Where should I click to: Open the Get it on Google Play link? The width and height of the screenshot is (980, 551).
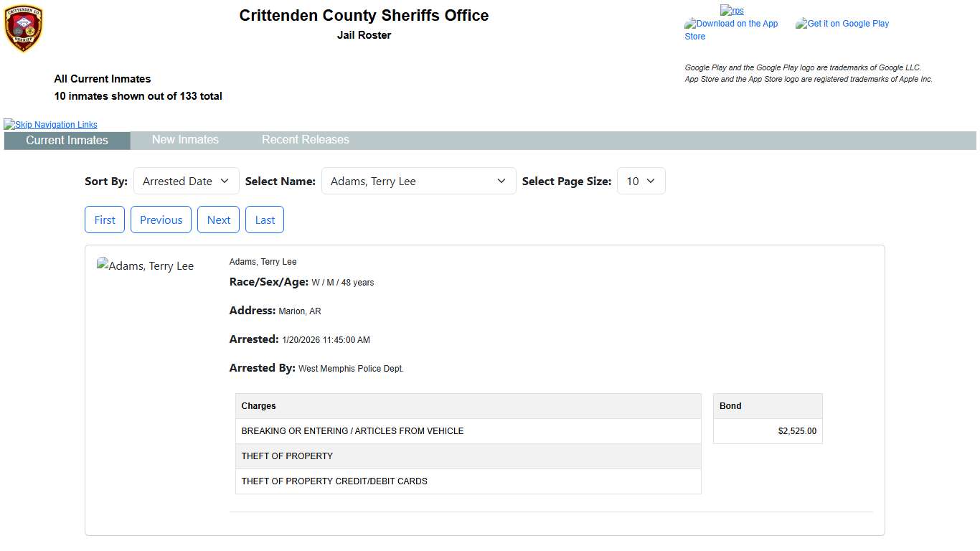842,24
